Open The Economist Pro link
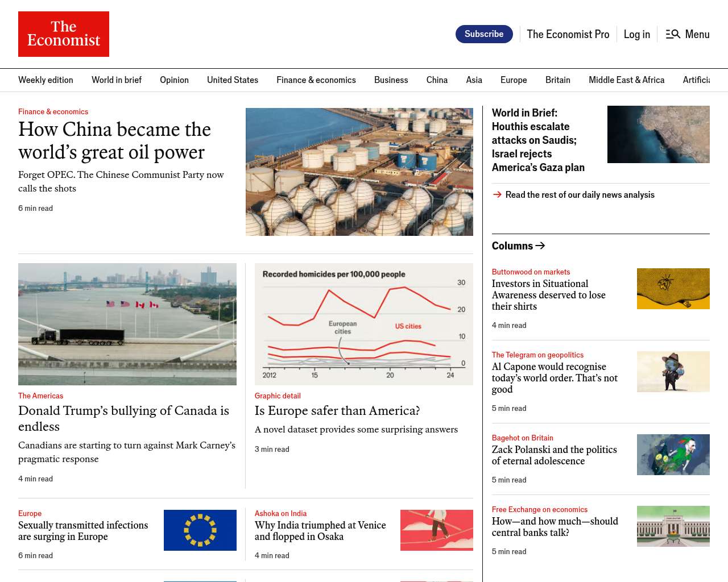 pos(568,34)
